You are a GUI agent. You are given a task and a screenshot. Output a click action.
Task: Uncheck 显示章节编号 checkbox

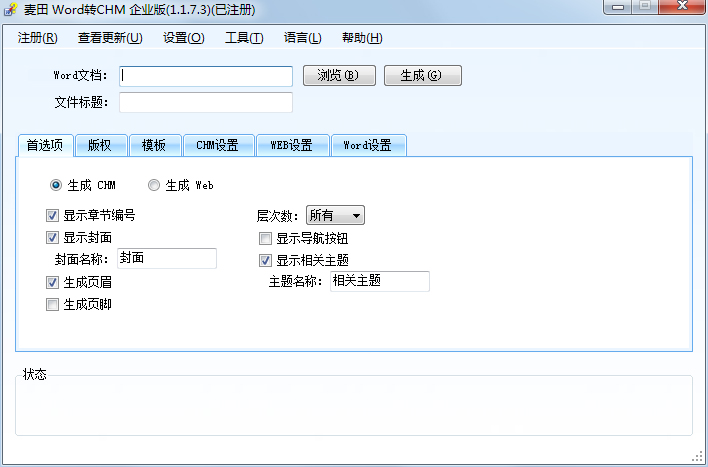pyautogui.click(x=52, y=215)
